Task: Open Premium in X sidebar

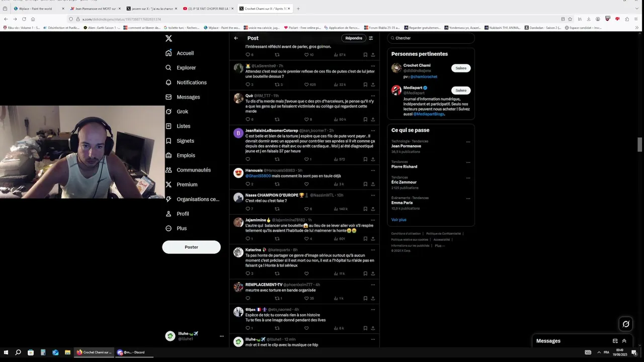Action: (182, 185)
